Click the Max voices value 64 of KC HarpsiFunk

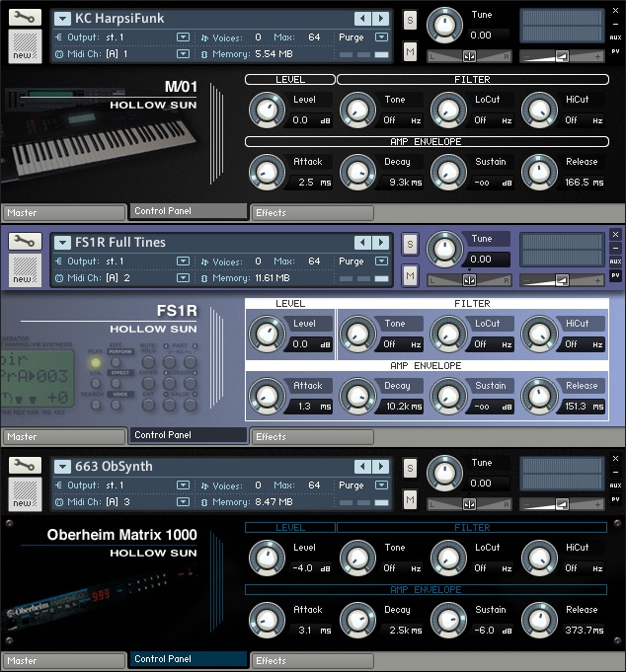tap(314, 37)
